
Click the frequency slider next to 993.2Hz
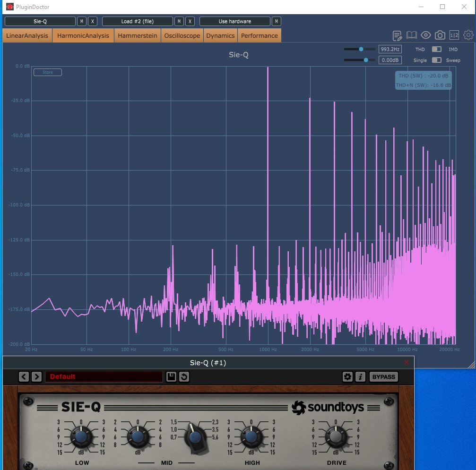click(x=360, y=49)
